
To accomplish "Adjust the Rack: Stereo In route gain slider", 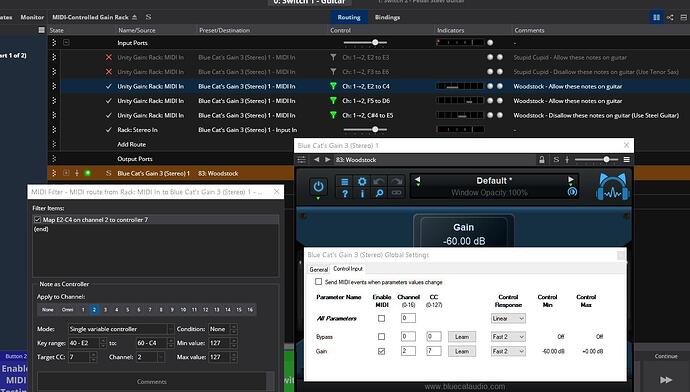I will pos(365,130).
